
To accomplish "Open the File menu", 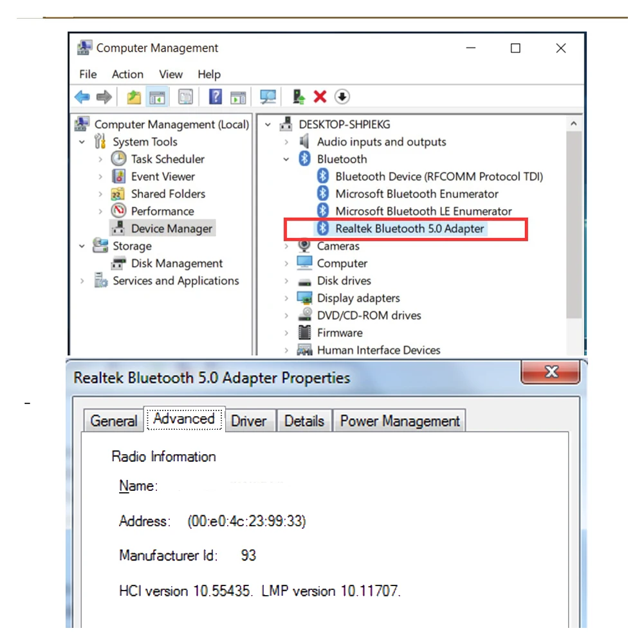I will [x=88, y=75].
